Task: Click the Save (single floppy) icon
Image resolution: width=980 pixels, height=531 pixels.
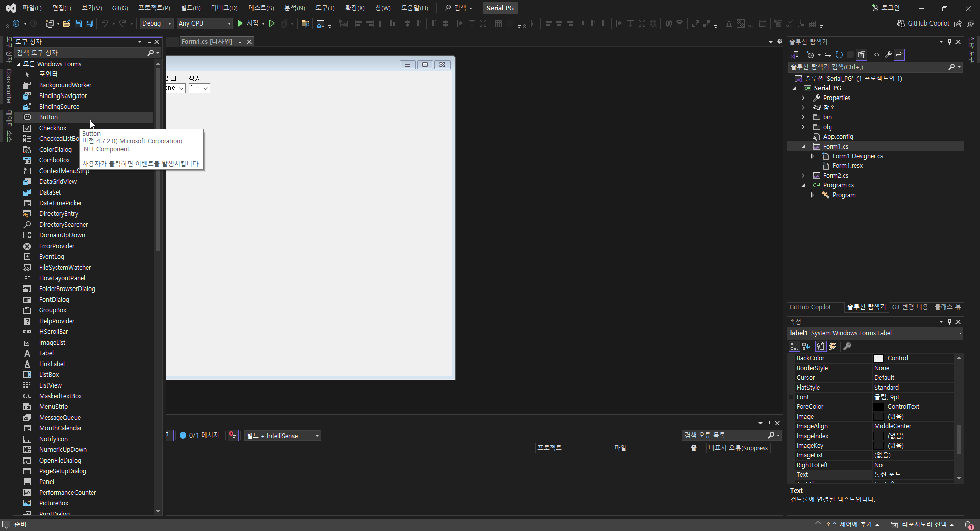Action: coord(78,23)
